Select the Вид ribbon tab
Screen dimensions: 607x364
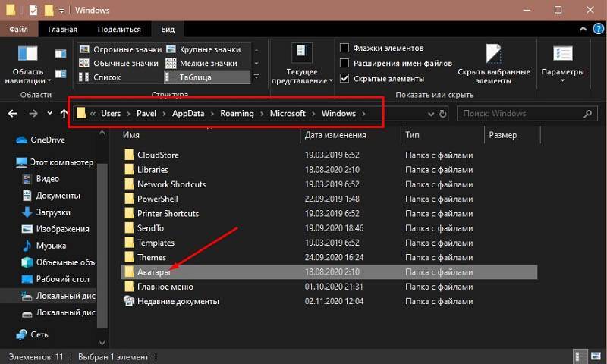click(x=168, y=29)
